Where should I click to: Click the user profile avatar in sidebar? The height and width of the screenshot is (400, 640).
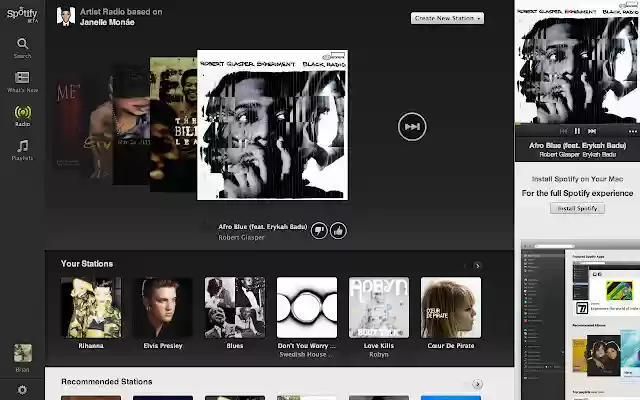coord(22,353)
